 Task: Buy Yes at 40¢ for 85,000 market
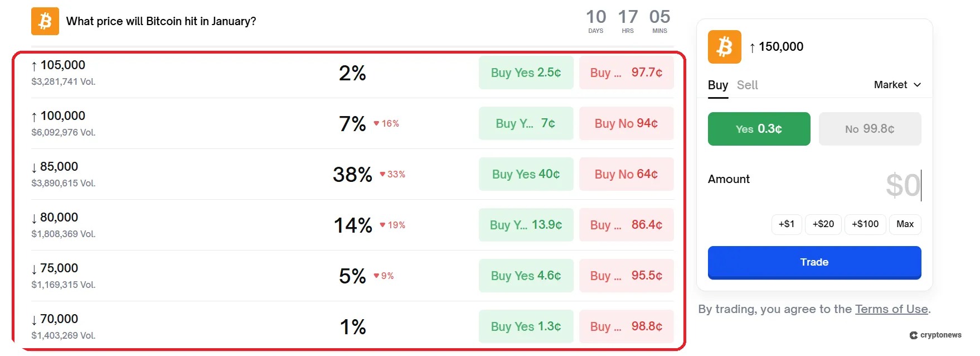click(x=526, y=174)
